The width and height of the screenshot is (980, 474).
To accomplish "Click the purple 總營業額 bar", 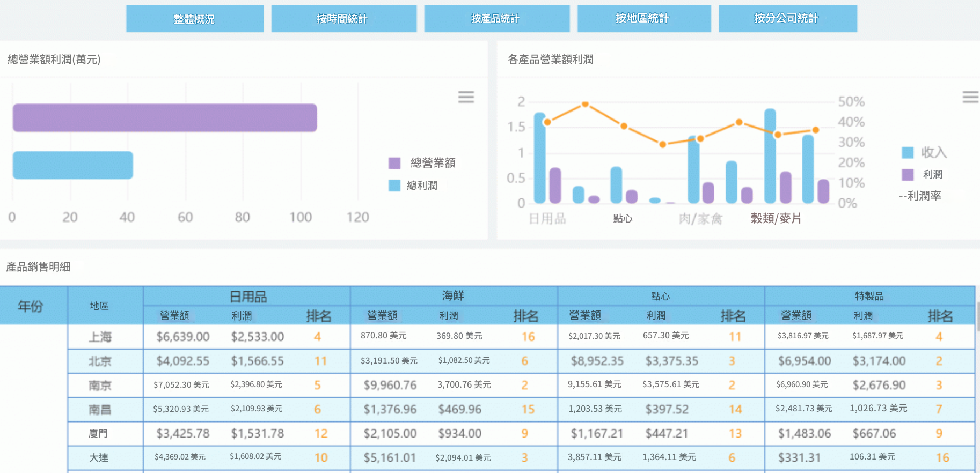I will [x=165, y=118].
